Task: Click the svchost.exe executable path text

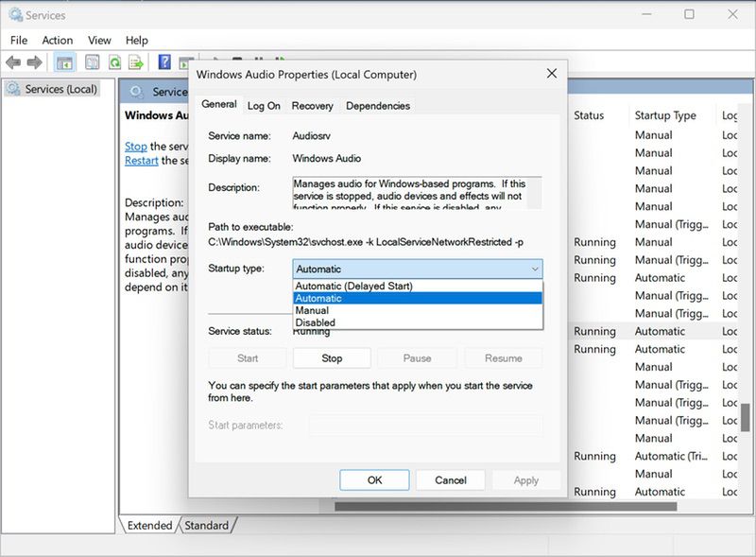Action: click(366, 242)
